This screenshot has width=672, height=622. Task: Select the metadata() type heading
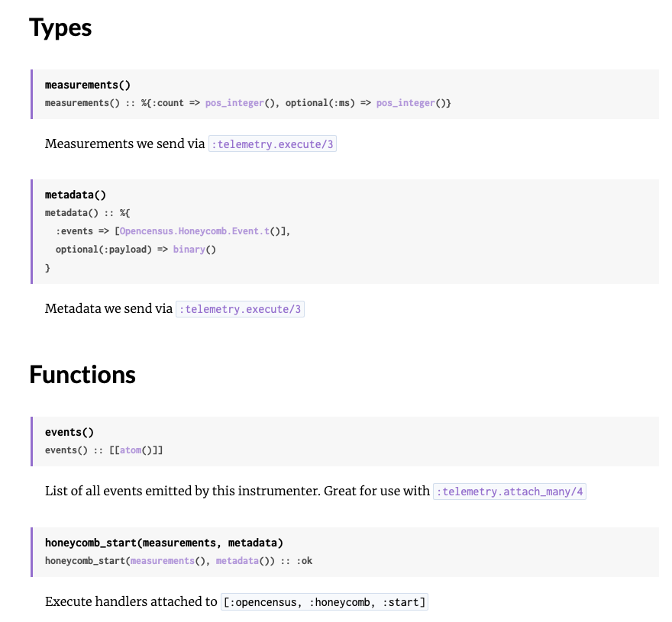tap(76, 195)
